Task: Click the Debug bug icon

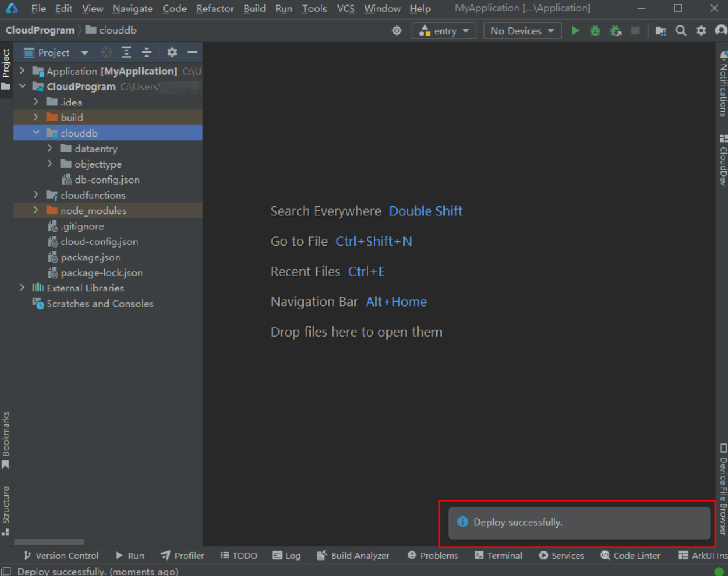Action: pos(595,30)
